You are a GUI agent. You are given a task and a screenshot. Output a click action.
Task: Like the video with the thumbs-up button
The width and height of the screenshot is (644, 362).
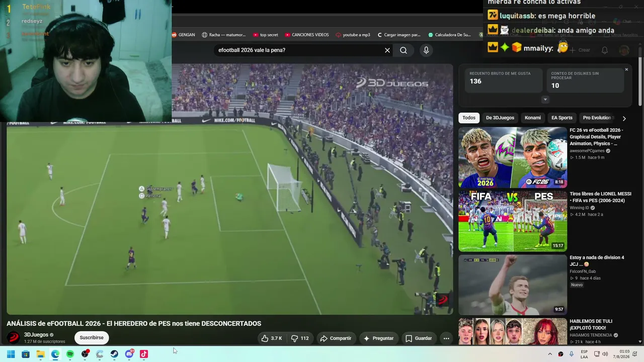point(271,338)
